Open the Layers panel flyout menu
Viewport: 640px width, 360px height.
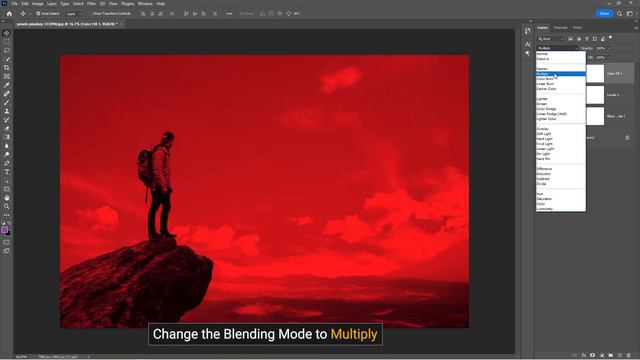click(636, 28)
